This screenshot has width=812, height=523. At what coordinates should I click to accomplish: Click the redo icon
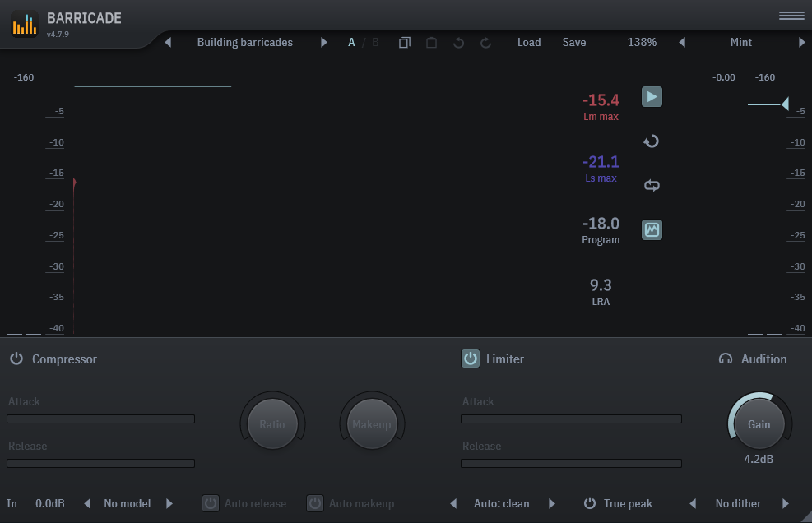click(485, 43)
